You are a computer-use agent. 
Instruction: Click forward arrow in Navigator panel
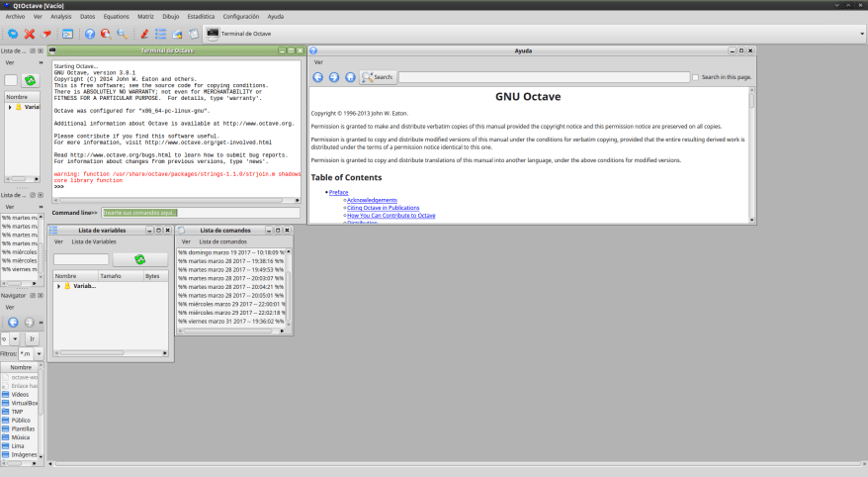(29, 322)
